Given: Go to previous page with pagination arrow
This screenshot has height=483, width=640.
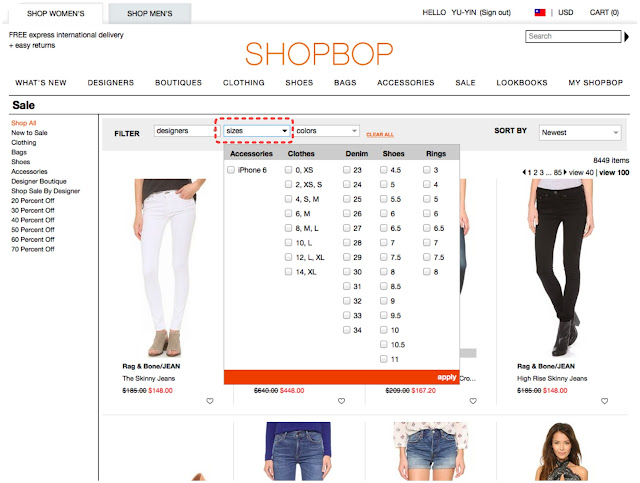Looking at the screenshot, I should pyautogui.click(x=524, y=172).
